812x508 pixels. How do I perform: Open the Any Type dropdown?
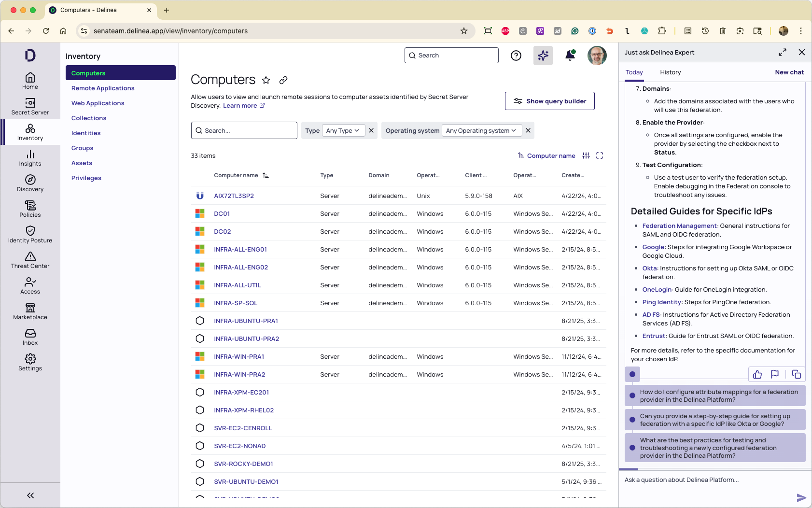(343, 130)
